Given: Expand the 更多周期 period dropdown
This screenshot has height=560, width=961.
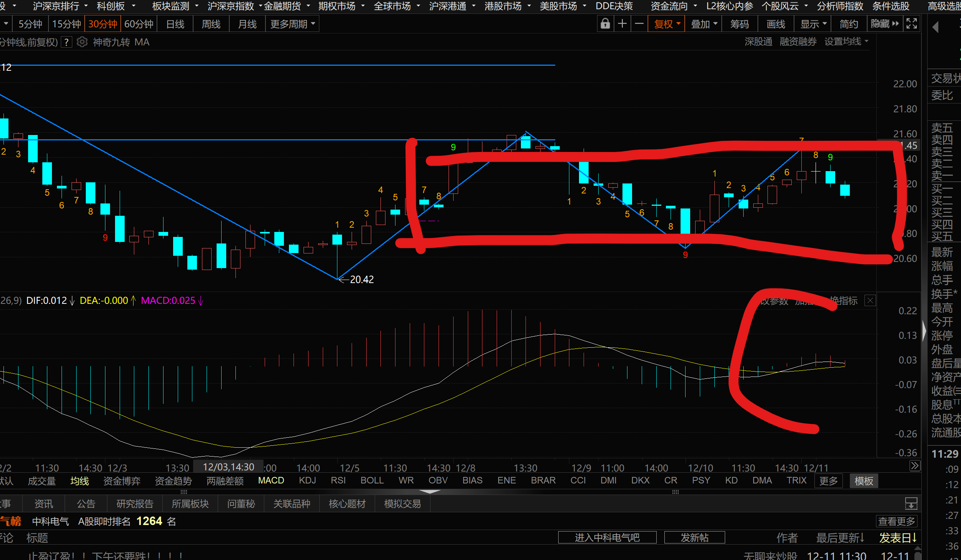Looking at the screenshot, I should click(292, 24).
